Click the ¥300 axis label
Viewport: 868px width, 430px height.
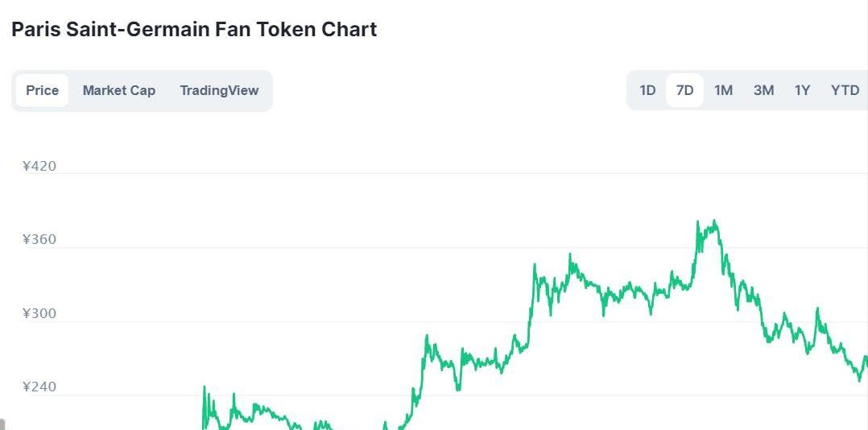39,313
